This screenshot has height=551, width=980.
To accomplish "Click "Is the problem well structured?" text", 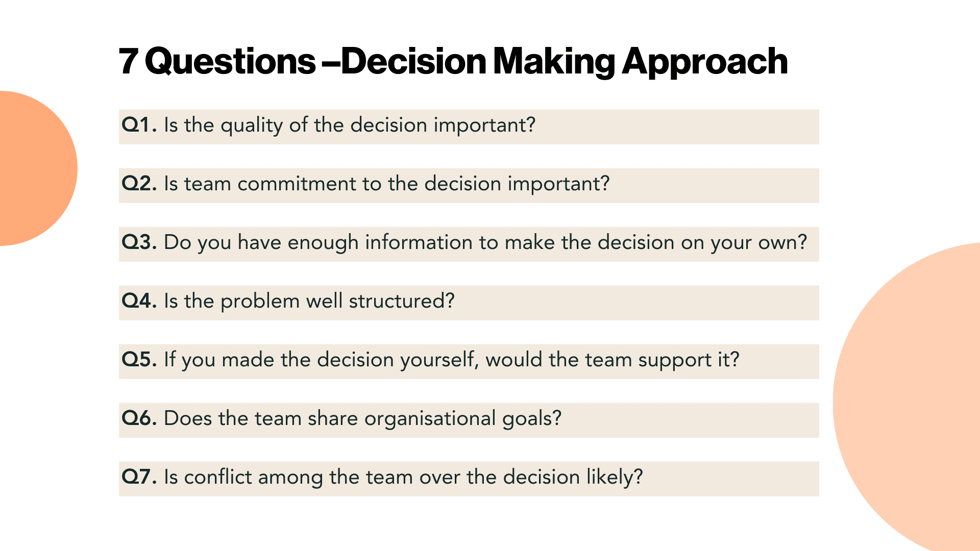I will click(x=309, y=301).
